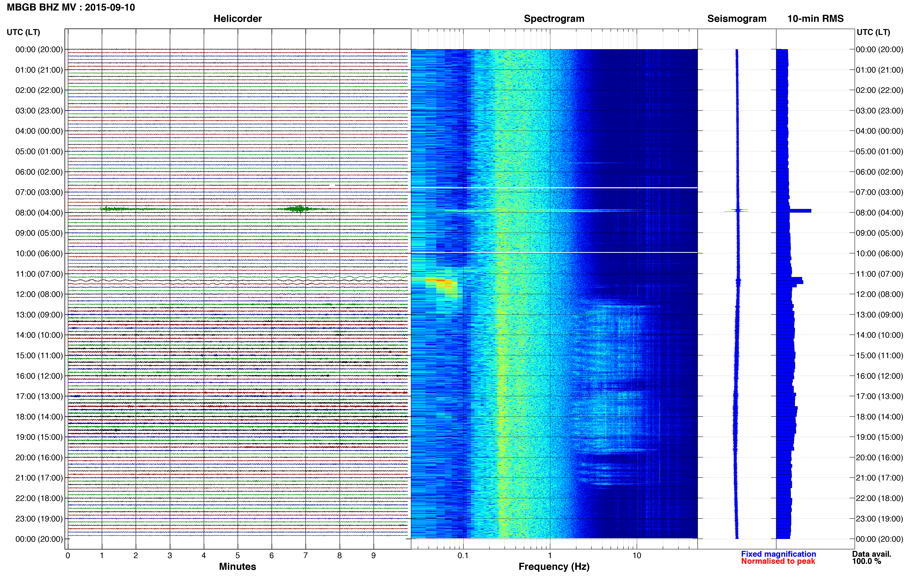The width and height of the screenshot is (924, 578).
Task: Click '01:00 (21:00)' on the RMS time axis
Action: point(879,70)
